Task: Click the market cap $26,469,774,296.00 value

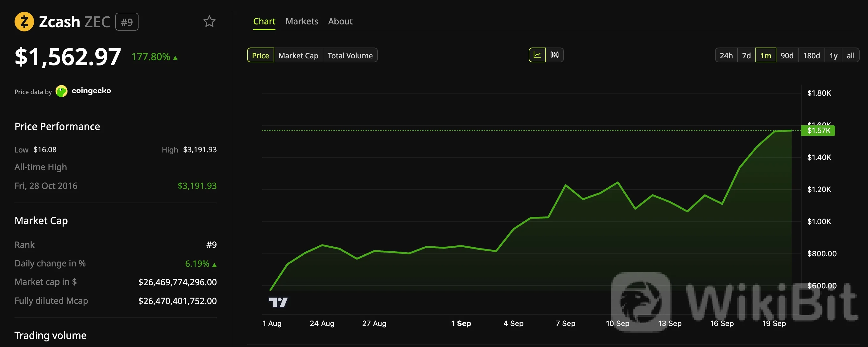Action: 178,282
